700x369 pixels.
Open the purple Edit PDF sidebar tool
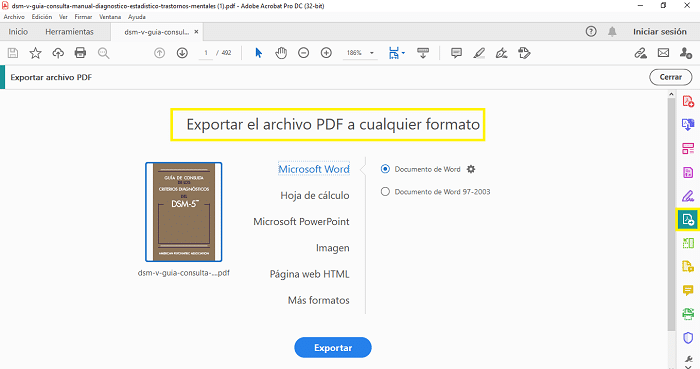coord(688,172)
